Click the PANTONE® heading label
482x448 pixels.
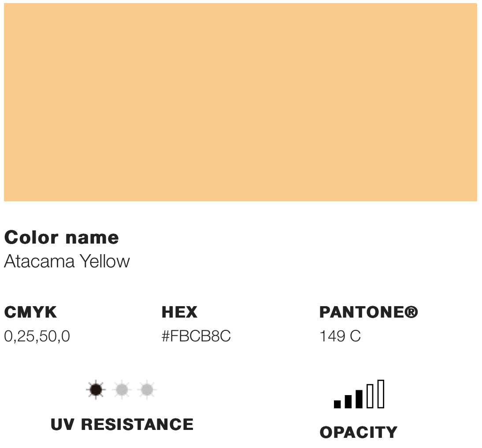(361, 312)
